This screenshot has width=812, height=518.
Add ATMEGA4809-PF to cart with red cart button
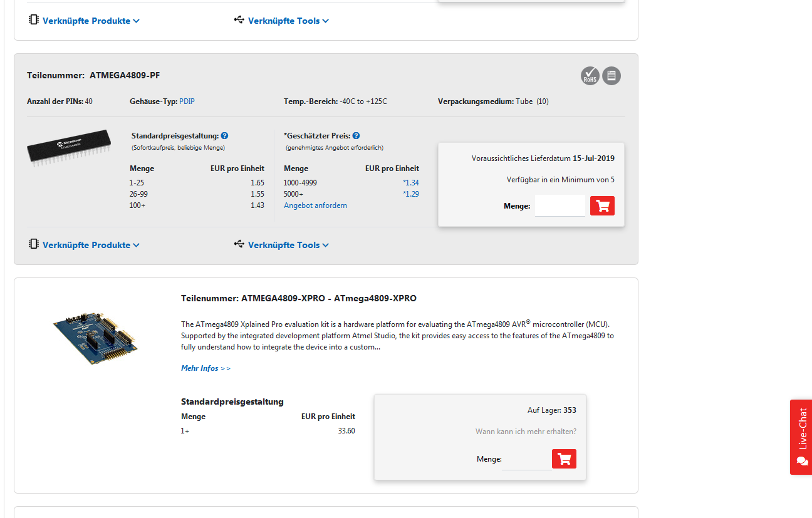pos(602,205)
